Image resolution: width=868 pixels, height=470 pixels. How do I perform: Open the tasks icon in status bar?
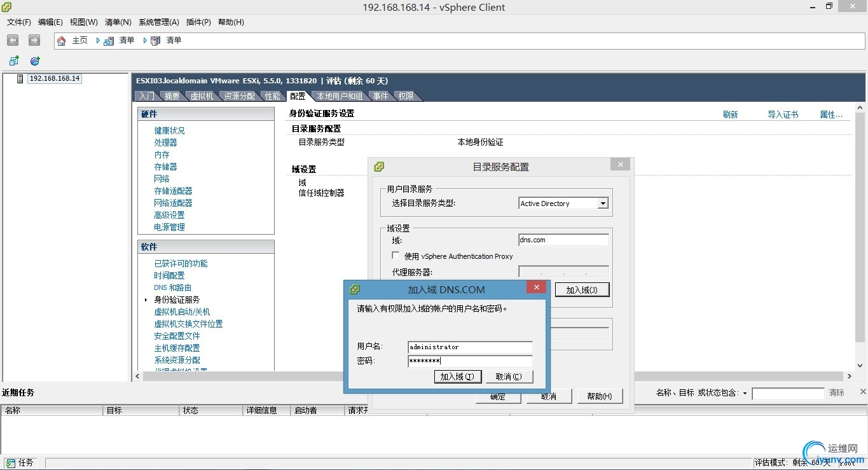[x=10, y=463]
